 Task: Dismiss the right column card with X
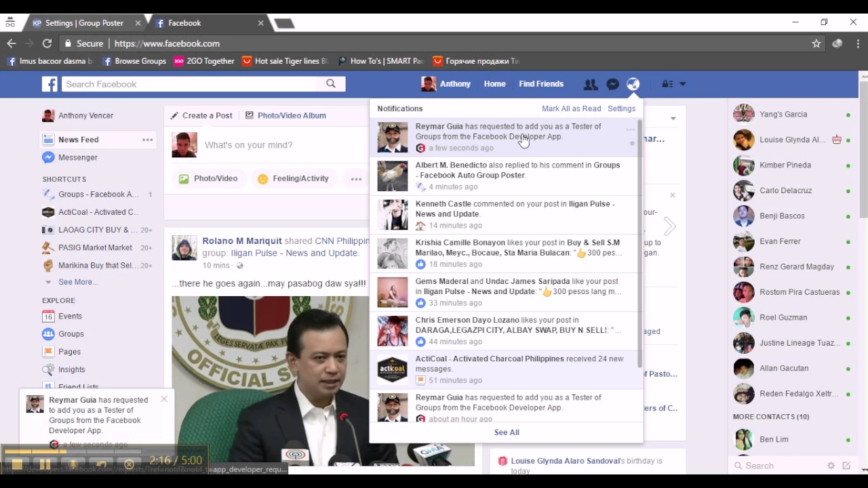coord(672,195)
